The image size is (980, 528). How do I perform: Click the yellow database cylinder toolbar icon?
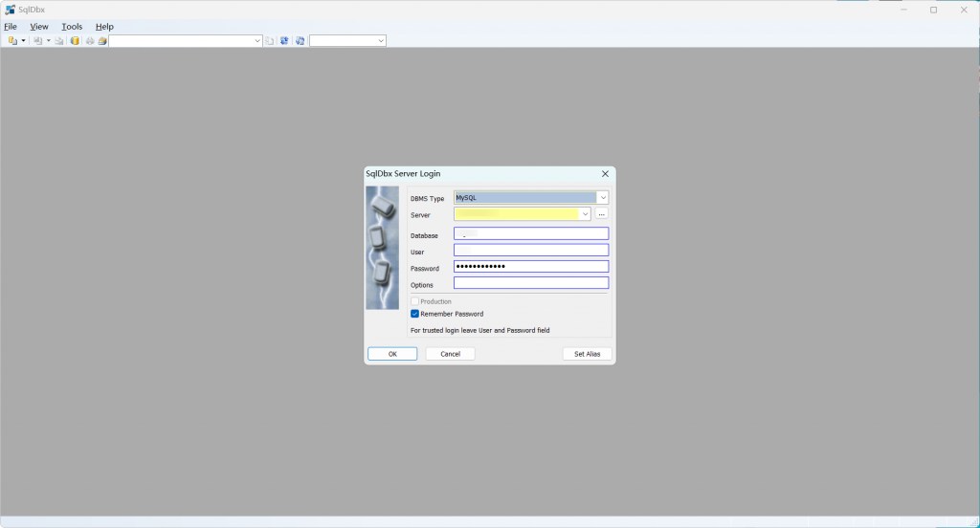coord(75,40)
